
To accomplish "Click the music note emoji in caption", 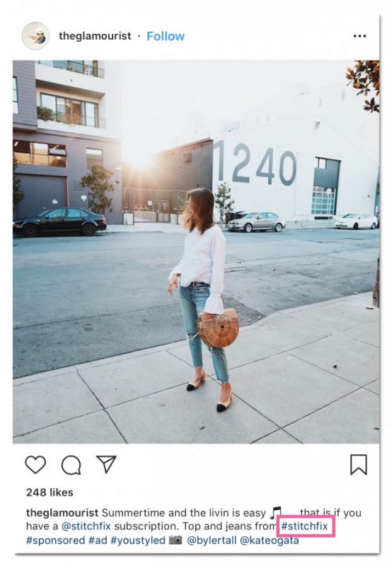I will (x=276, y=512).
